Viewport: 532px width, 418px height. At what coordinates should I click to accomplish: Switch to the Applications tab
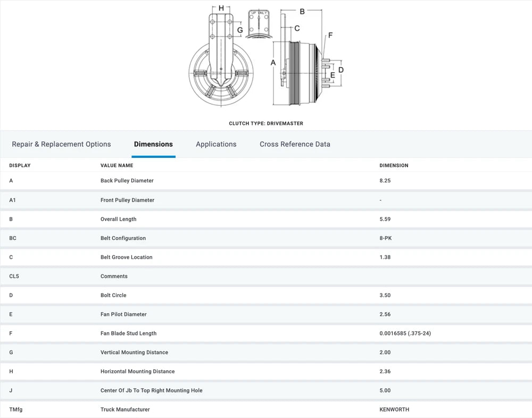tap(216, 144)
